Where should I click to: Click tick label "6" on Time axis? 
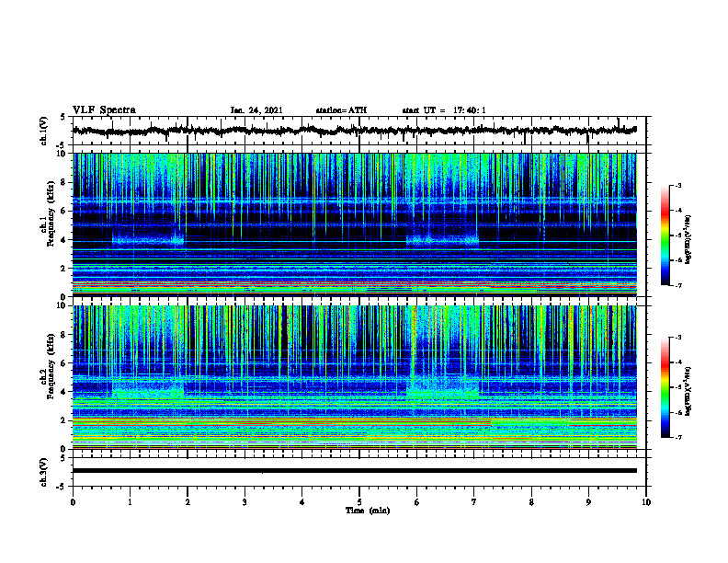(x=417, y=502)
